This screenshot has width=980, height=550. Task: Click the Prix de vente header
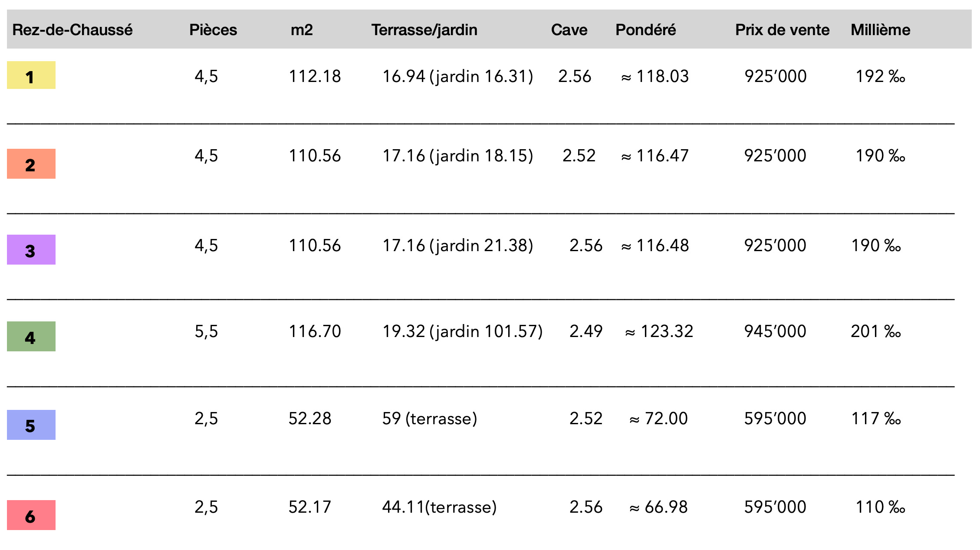click(x=782, y=29)
